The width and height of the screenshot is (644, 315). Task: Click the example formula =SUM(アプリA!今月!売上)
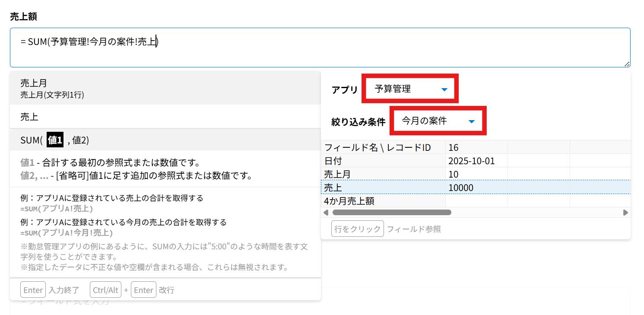[67, 233]
